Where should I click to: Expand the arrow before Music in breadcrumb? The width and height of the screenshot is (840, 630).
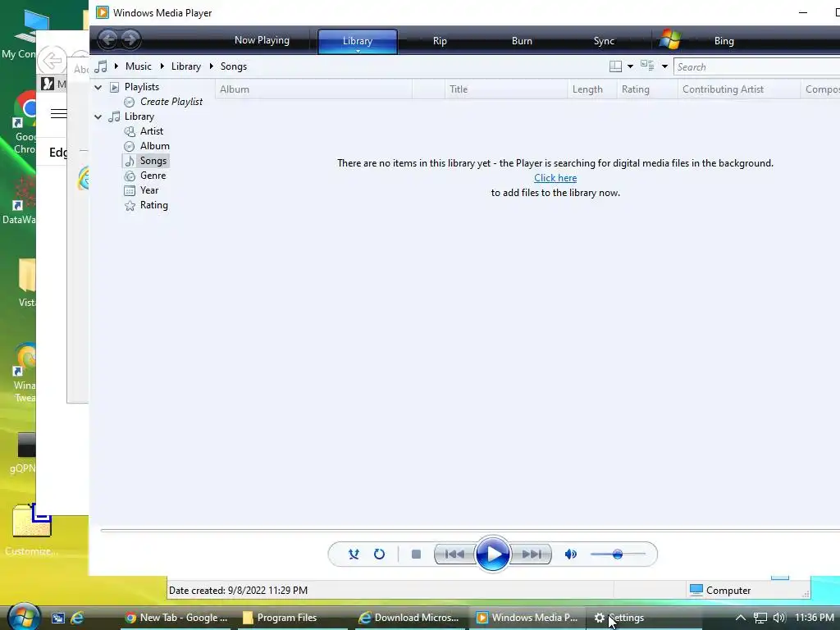[116, 66]
